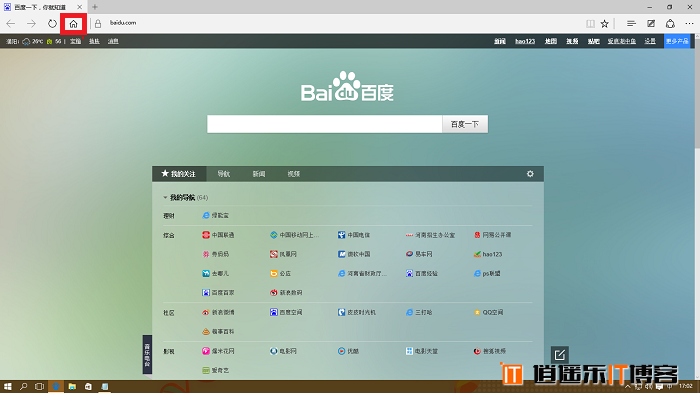Refresh the page with the reload icon

52,24
